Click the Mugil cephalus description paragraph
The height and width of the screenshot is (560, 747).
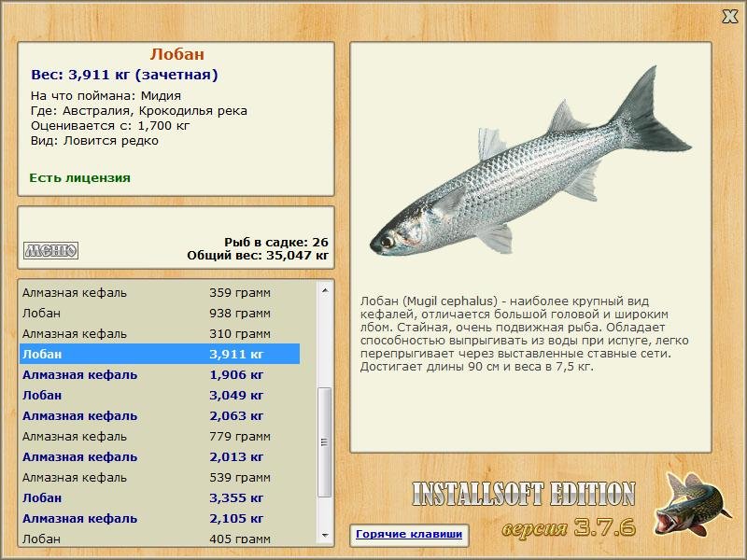[x=525, y=334]
